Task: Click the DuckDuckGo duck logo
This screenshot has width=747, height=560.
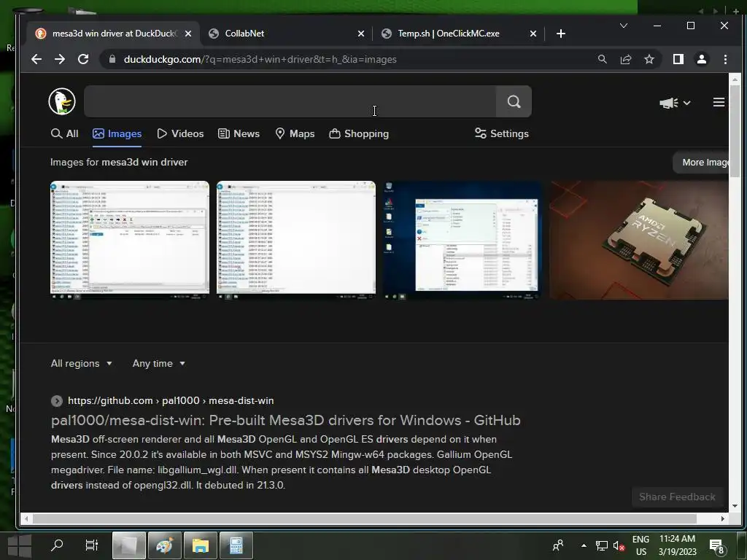Action: click(x=62, y=101)
